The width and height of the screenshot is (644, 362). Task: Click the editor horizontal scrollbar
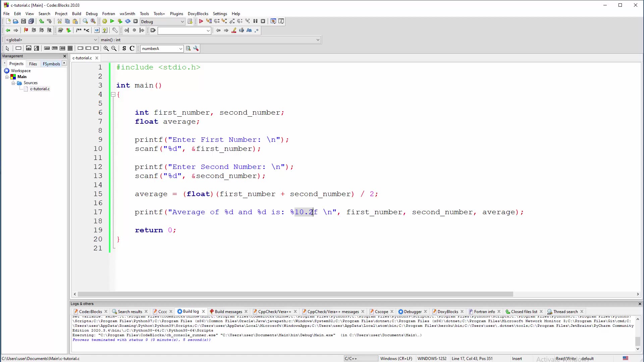tap(295, 294)
